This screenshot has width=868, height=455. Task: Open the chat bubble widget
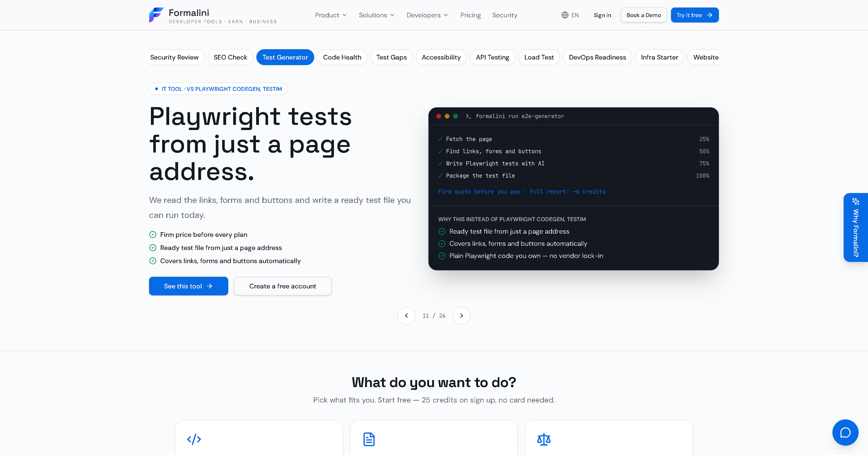pyautogui.click(x=845, y=433)
